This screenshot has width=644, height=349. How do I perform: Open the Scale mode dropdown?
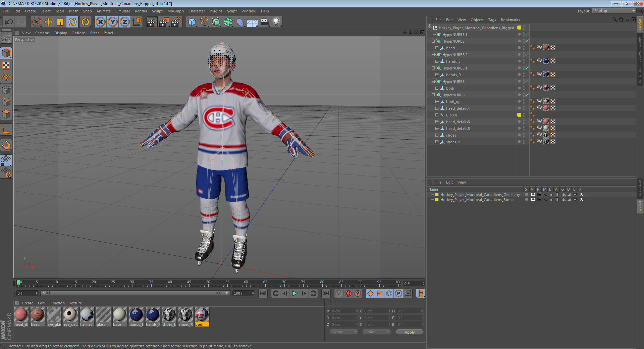377,332
